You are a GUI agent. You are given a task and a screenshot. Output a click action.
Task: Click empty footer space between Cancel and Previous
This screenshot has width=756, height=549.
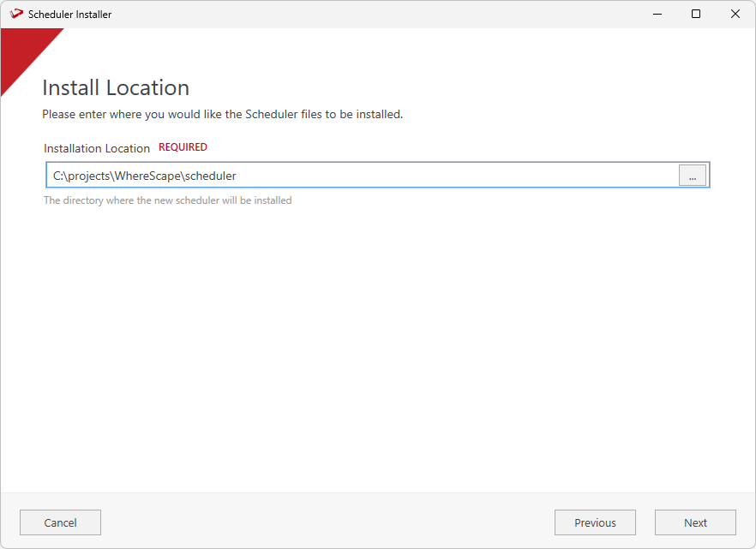point(326,522)
